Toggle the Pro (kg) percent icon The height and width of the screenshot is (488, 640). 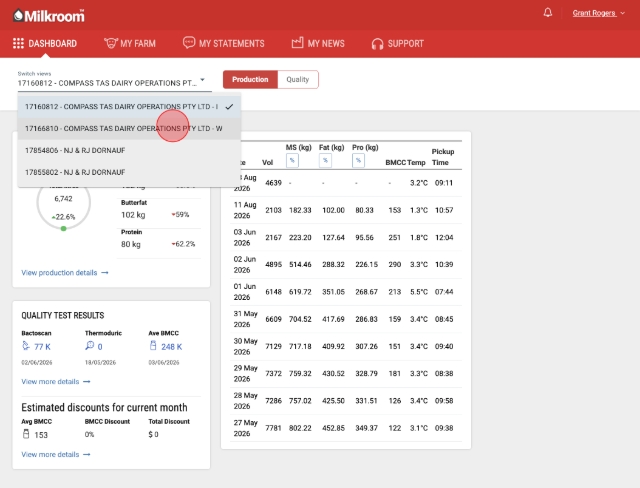(358, 160)
